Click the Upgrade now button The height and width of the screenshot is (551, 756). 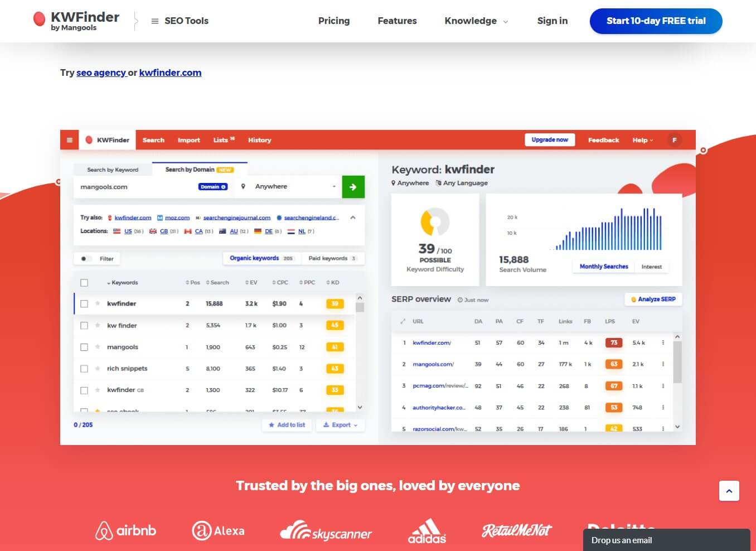[x=550, y=140]
